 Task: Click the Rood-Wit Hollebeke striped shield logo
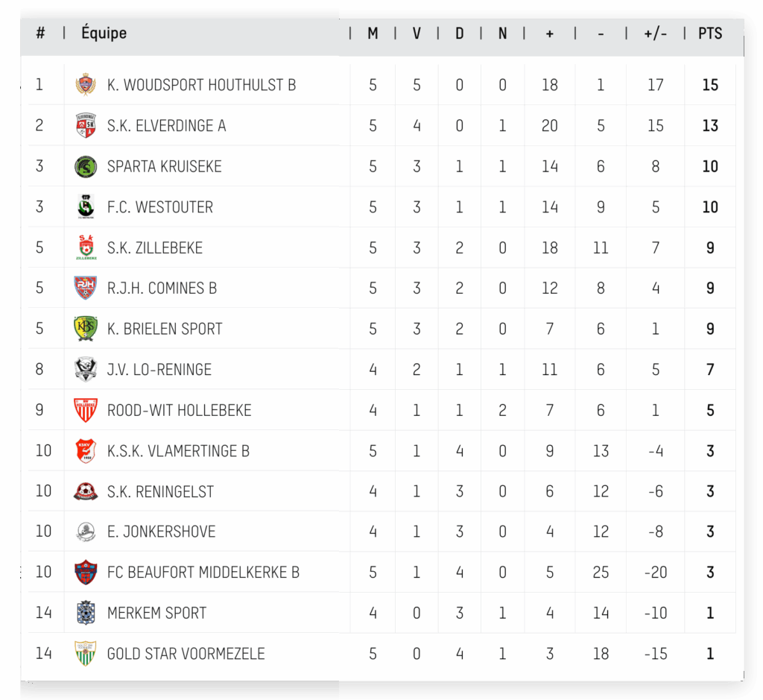tap(86, 410)
